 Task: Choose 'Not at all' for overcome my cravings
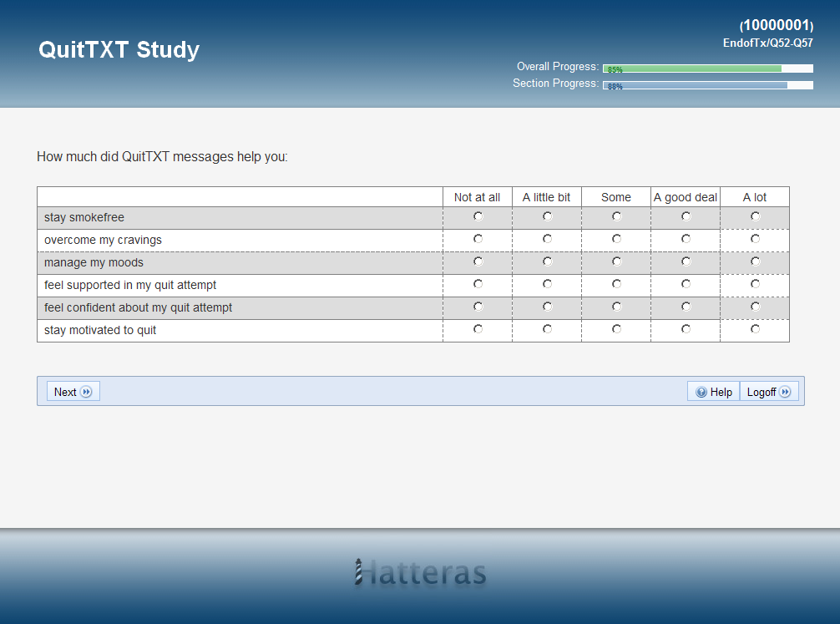click(x=478, y=239)
